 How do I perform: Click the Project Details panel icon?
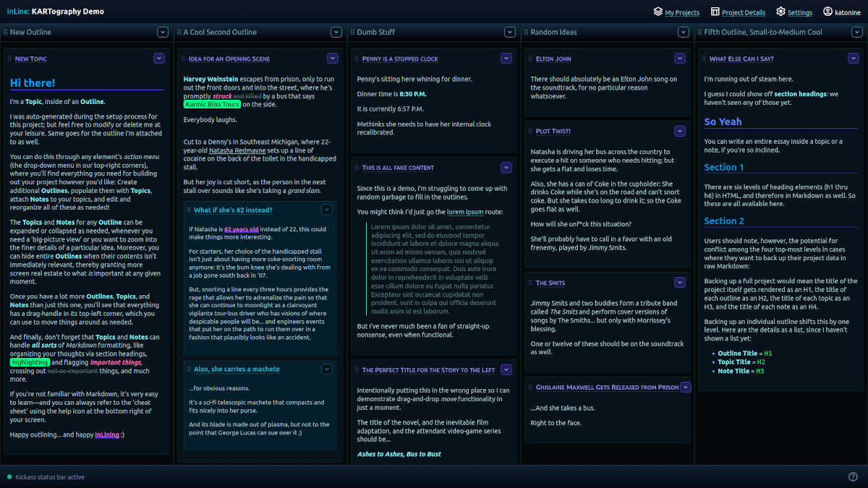point(715,12)
